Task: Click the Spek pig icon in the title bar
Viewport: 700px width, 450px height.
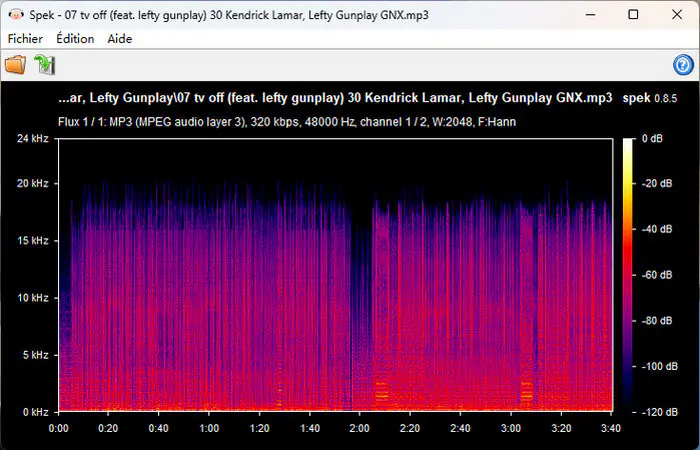Action: 16,15
